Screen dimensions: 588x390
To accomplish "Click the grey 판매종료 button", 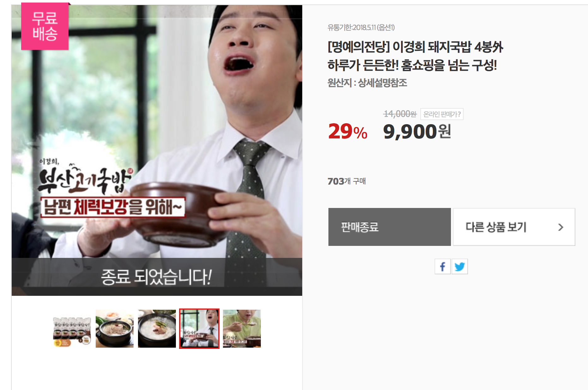I will [x=389, y=227].
